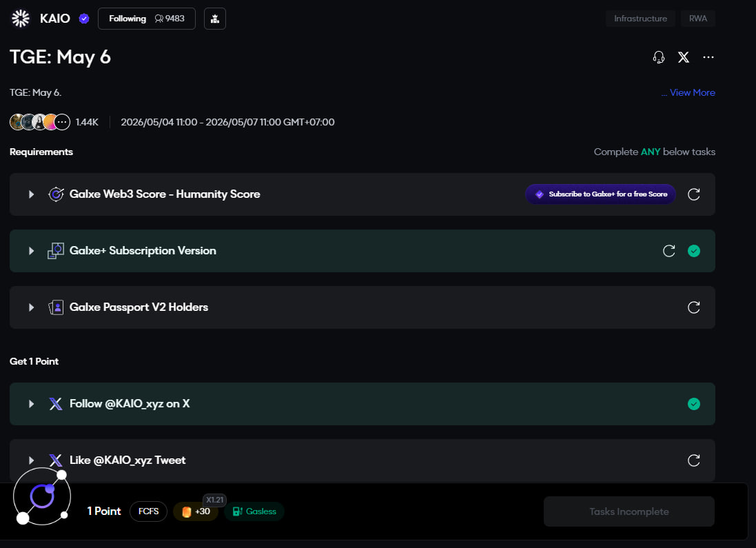Toggle the Following button for KAIO

coord(147,19)
